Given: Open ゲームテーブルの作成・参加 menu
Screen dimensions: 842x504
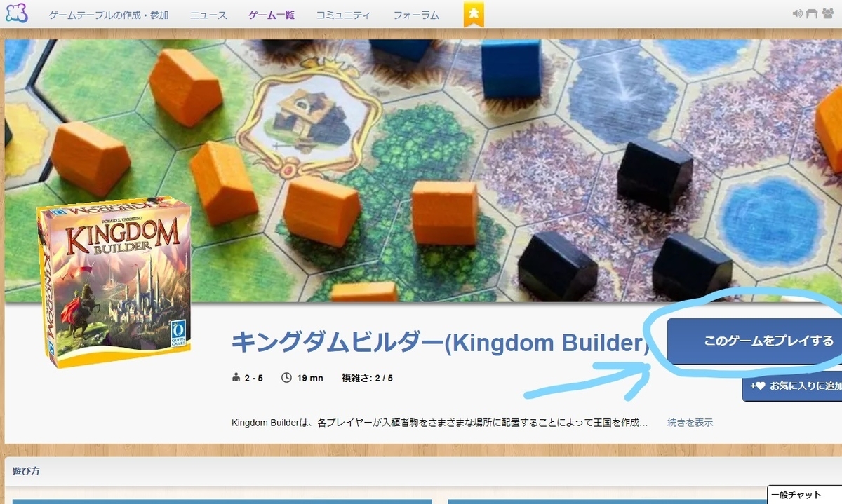Looking at the screenshot, I should coord(109,15).
